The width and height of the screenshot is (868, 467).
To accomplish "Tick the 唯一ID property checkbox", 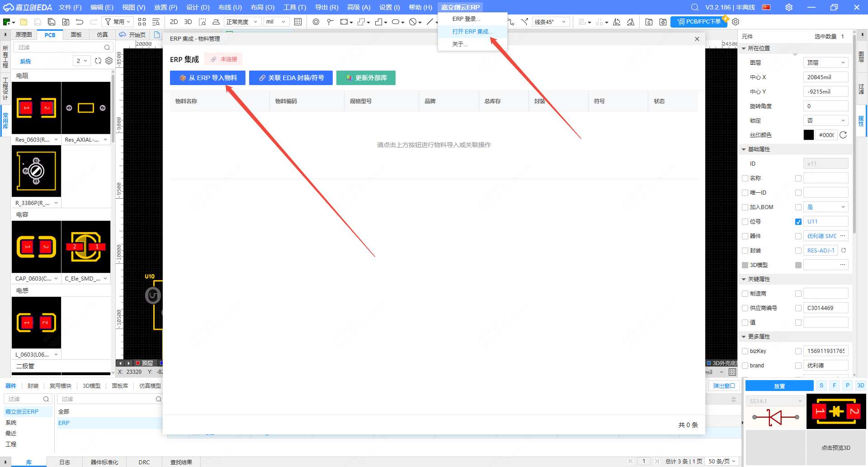I will coord(745,193).
